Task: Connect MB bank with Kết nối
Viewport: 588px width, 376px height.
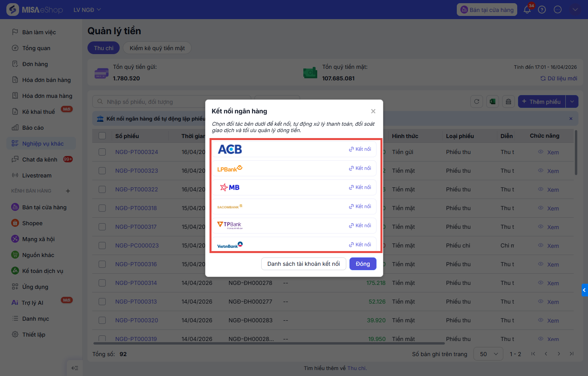Action: (360, 187)
